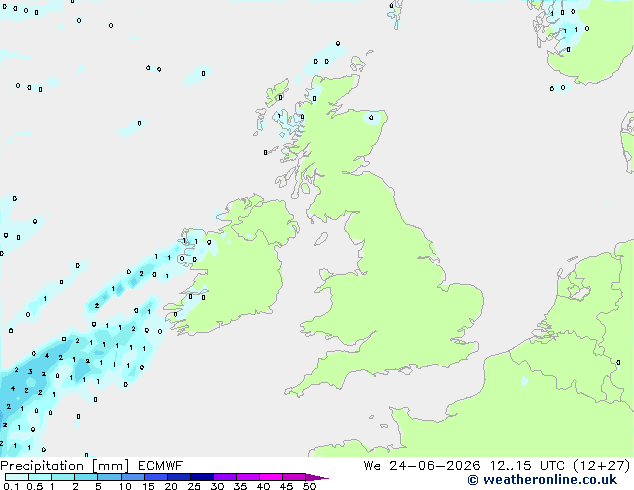The image size is (634, 490).
Task: Click the legend value "5"
Action: coord(98,486)
